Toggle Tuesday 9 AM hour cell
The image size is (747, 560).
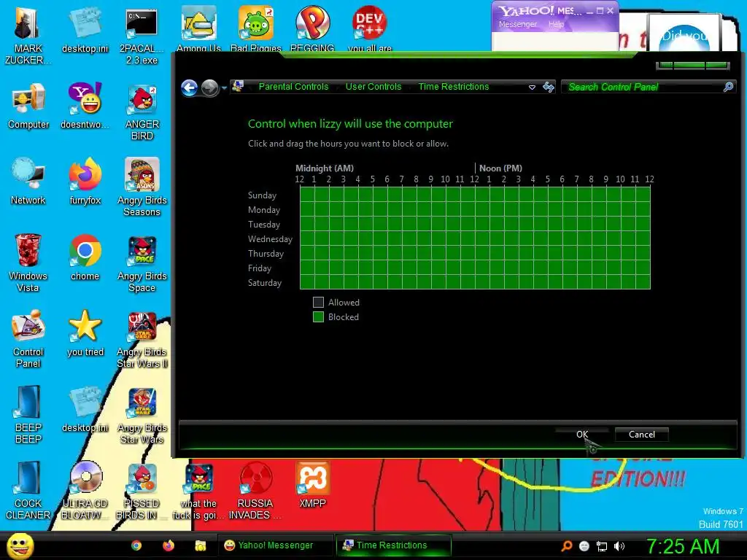coord(438,224)
